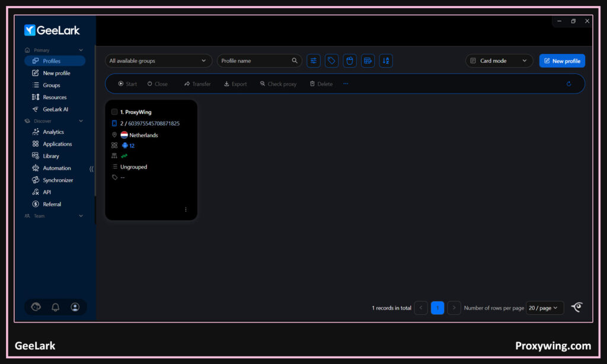This screenshot has width=607, height=364.
Task: Click the tag icon in the toolbar
Action: [x=331, y=60]
